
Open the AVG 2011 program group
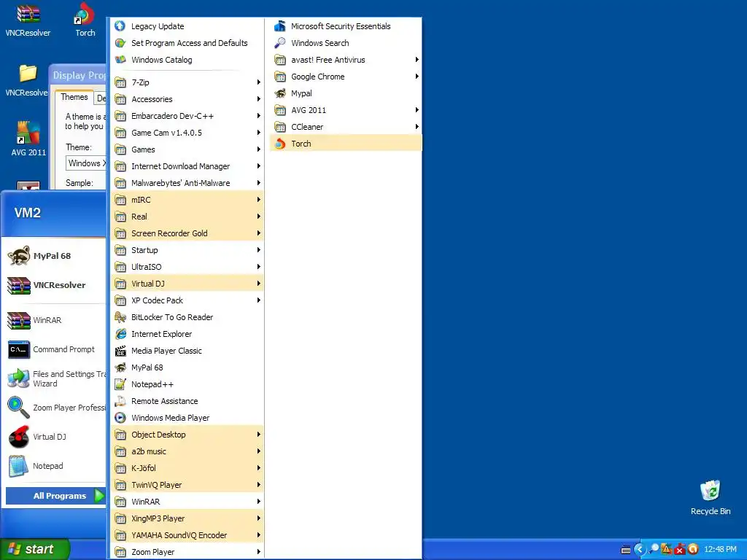(x=345, y=110)
